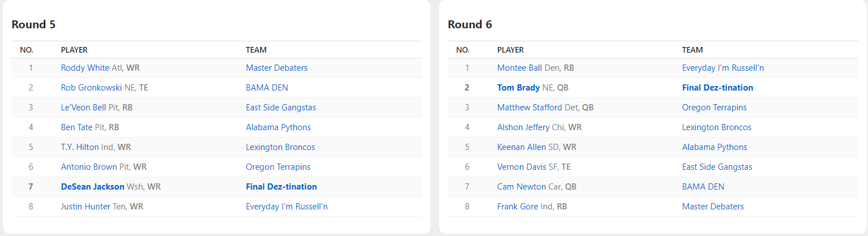The image size is (868, 236).
Task: Click Rob Gronkowski's player name
Action: coord(90,88)
